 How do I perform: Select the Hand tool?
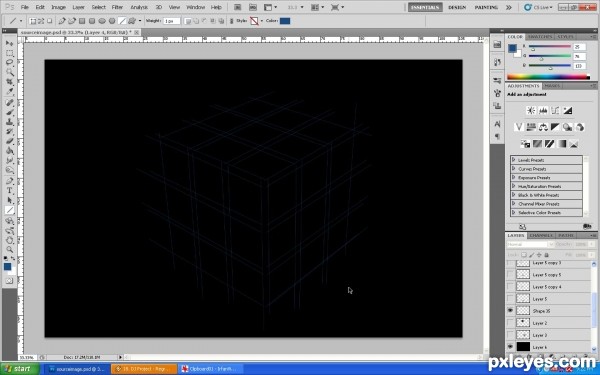click(x=9, y=240)
